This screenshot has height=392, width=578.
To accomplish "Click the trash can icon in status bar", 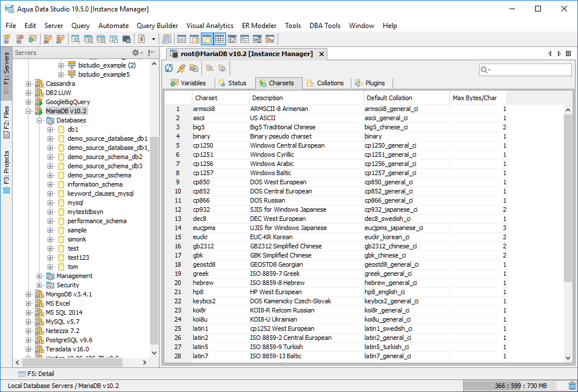I will [x=572, y=386].
